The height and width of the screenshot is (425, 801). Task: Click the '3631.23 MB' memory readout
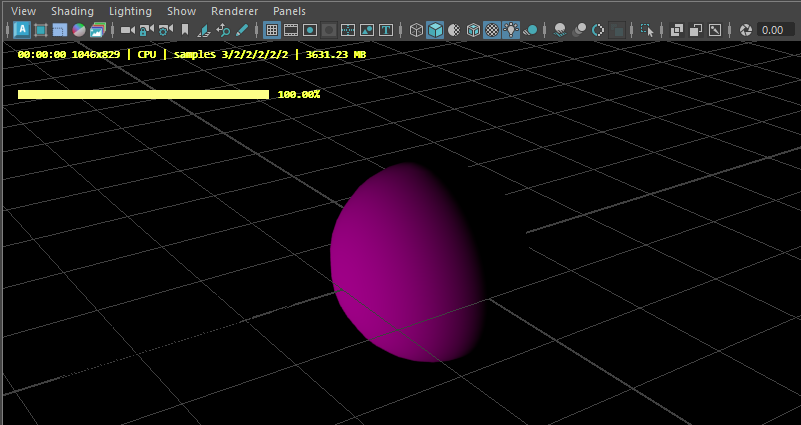(x=336, y=54)
